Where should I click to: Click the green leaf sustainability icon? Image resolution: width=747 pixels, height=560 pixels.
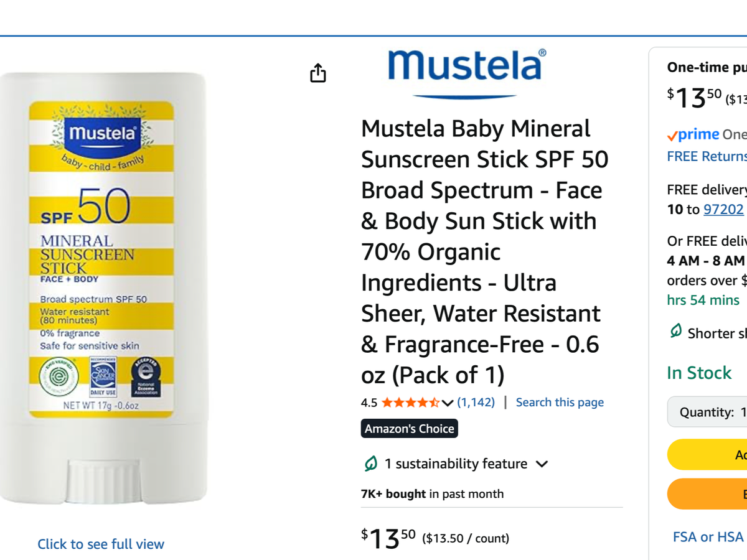tap(371, 464)
